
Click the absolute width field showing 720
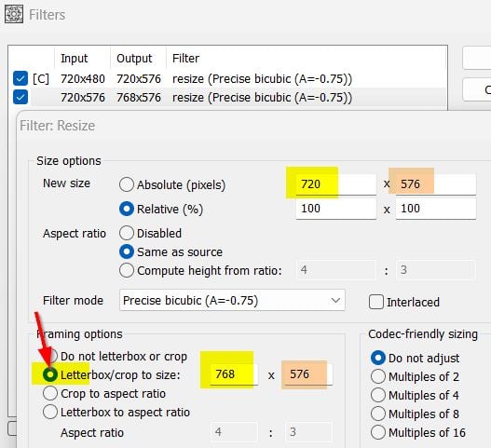[336, 184]
